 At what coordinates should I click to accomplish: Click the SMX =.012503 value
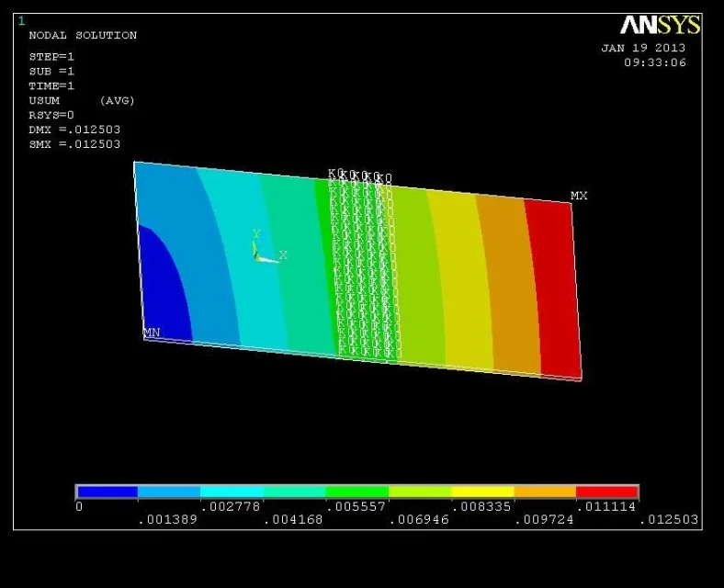click(x=74, y=144)
